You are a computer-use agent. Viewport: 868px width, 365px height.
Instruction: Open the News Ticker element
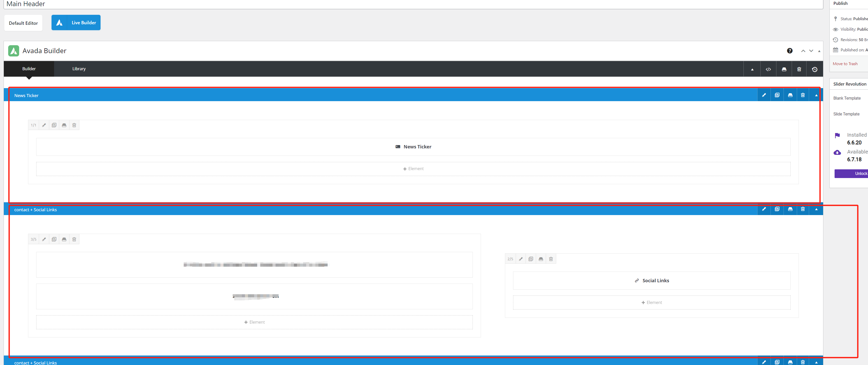413,147
